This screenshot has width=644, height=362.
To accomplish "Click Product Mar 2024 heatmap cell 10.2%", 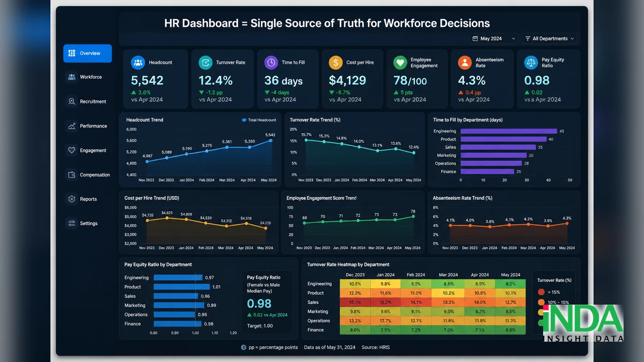I will [449, 293].
